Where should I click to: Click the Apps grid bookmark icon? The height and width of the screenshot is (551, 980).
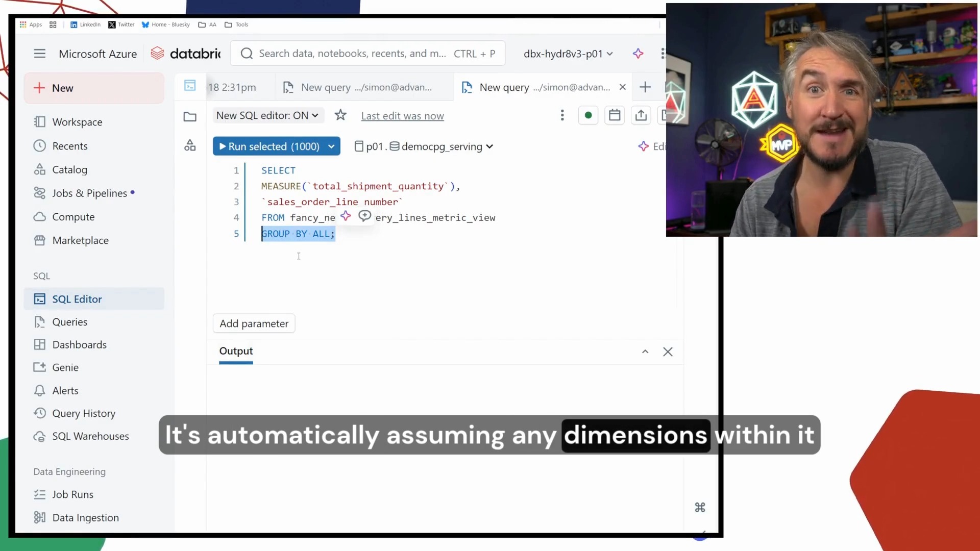click(31, 24)
